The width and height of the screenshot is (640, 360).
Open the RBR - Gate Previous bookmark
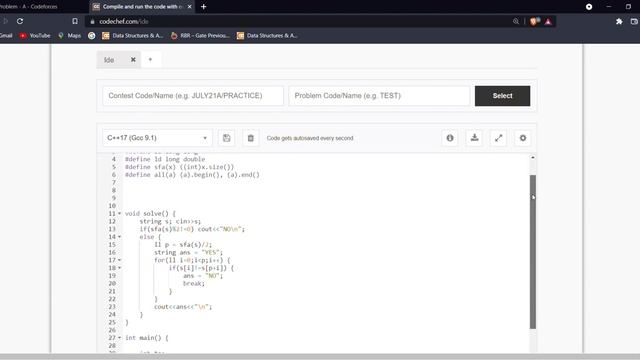click(200, 36)
